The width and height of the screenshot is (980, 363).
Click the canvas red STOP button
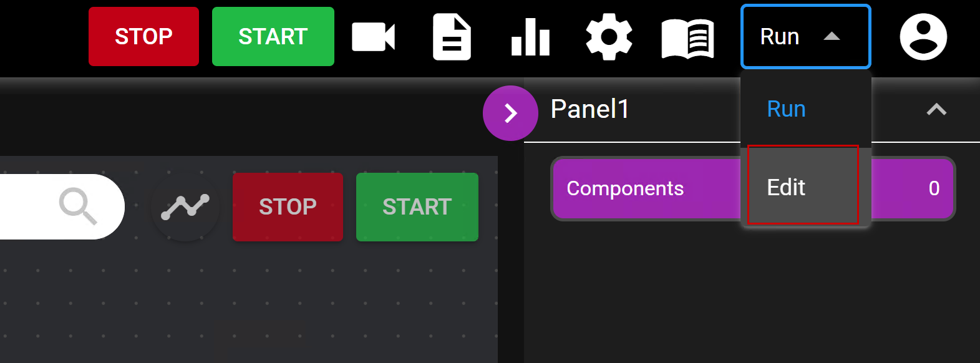click(x=288, y=206)
